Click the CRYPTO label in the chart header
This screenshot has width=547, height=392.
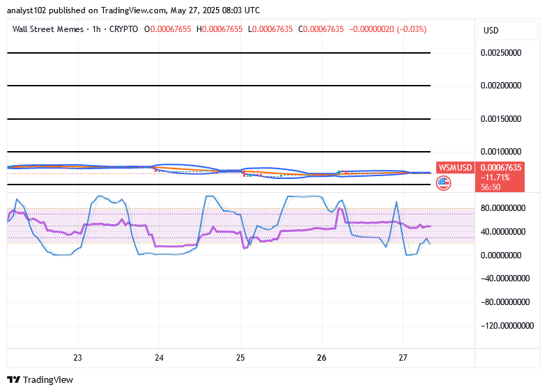click(123, 29)
